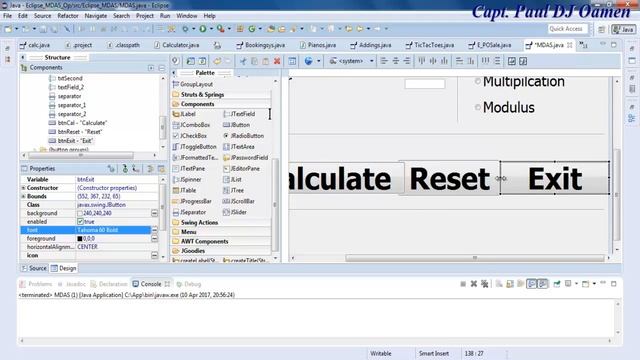This screenshot has height=360, width=640.
Task: Select the Multiplication radio button
Action: 478,82
